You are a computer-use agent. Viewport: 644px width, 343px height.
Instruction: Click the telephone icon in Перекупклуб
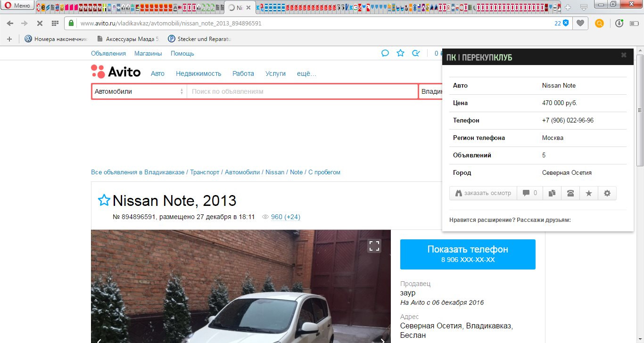click(570, 193)
